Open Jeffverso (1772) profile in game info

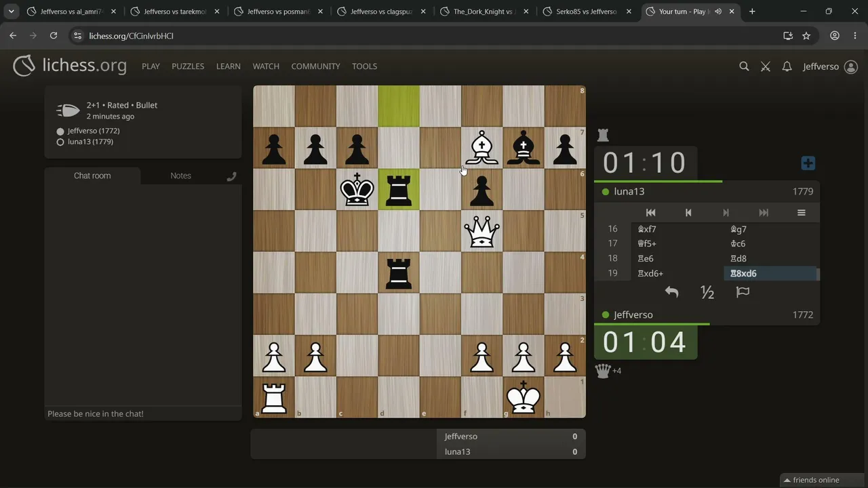point(94,131)
